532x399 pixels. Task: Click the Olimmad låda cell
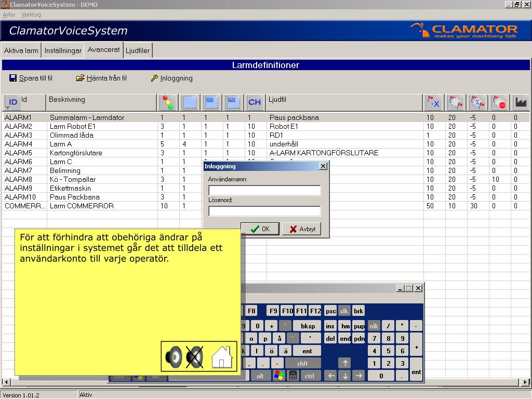72,135
